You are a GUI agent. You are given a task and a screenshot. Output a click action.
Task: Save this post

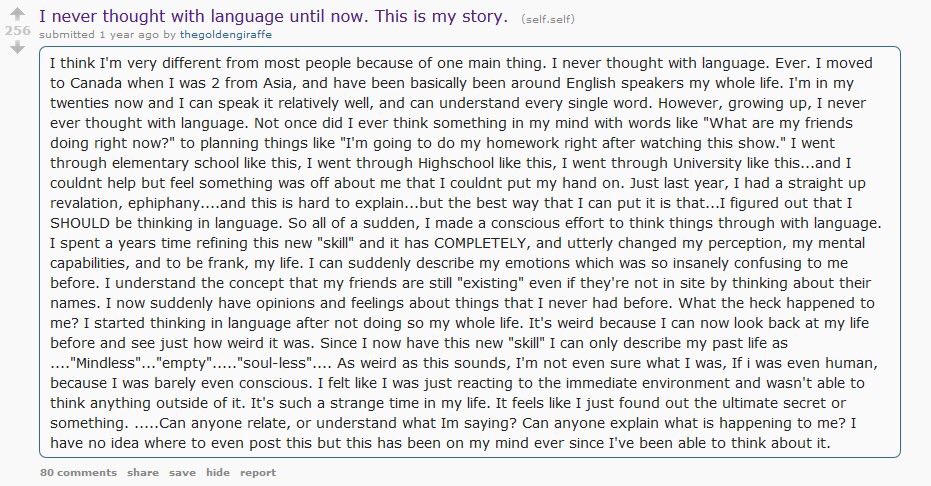[x=182, y=472]
